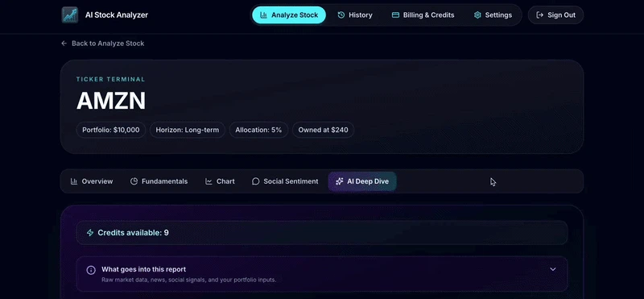644x299 pixels.
Task: Click the TICKER TERMINAL label
Action: (111, 79)
